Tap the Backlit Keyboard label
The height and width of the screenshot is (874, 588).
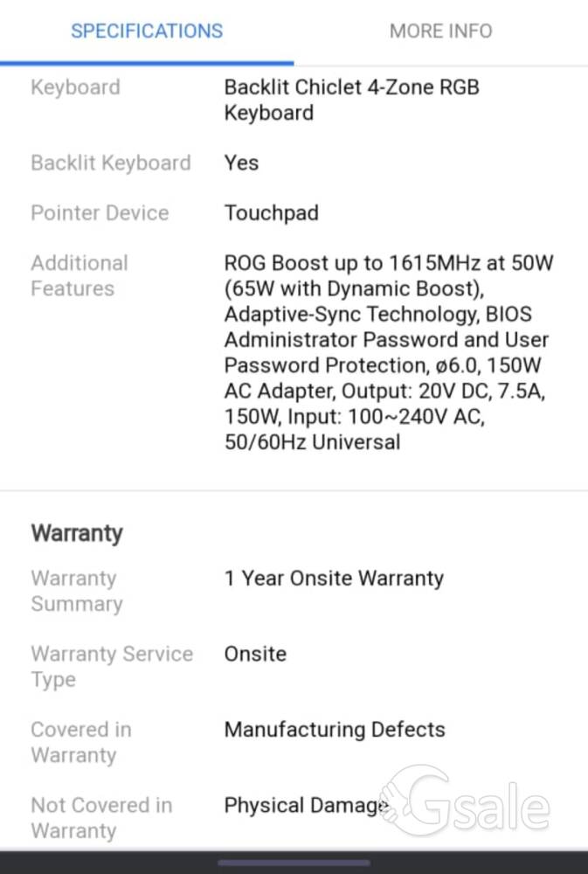(111, 163)
